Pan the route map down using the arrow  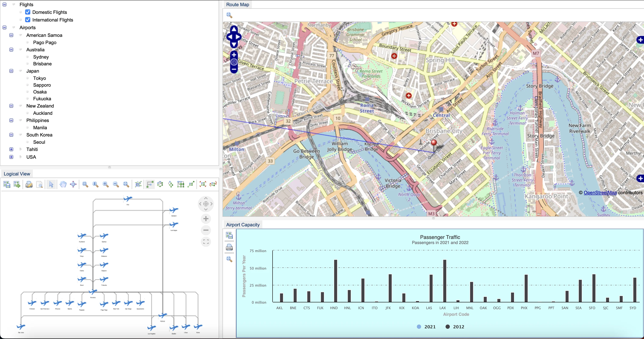pyautogui.click(x=234, y=45)
